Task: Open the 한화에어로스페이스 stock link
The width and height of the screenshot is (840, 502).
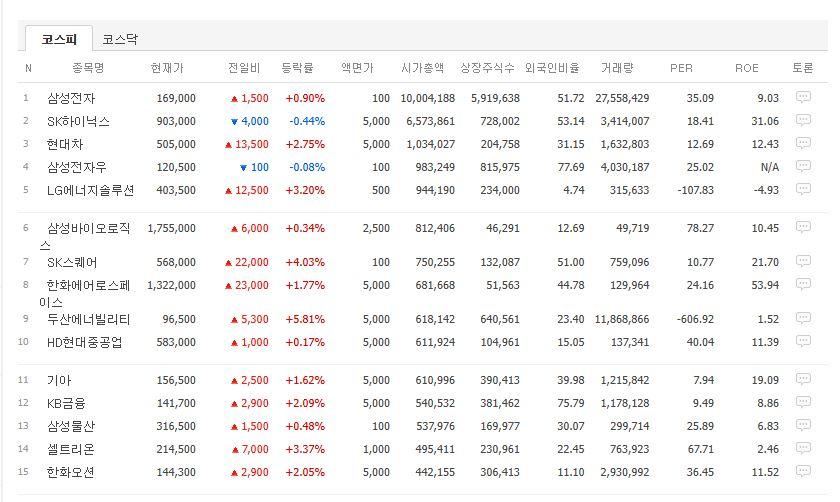Action: pos(86,293)
